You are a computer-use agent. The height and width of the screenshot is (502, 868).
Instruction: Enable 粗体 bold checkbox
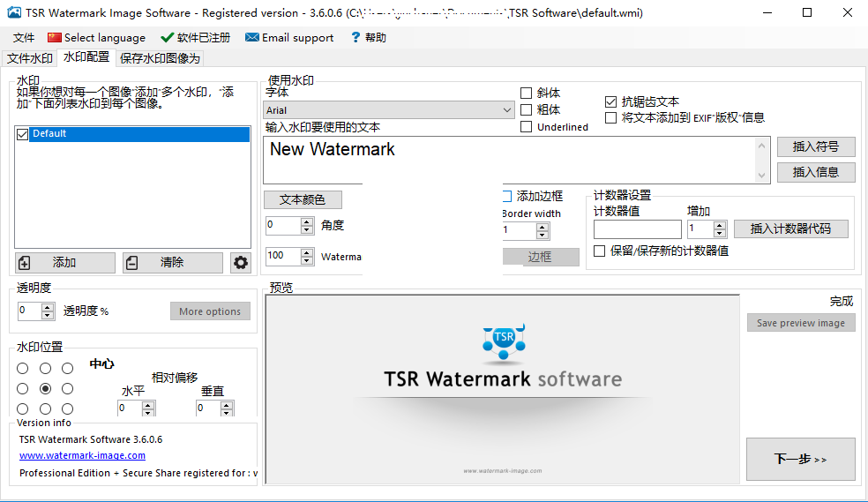pyautogui.click(x=526, y=109)
